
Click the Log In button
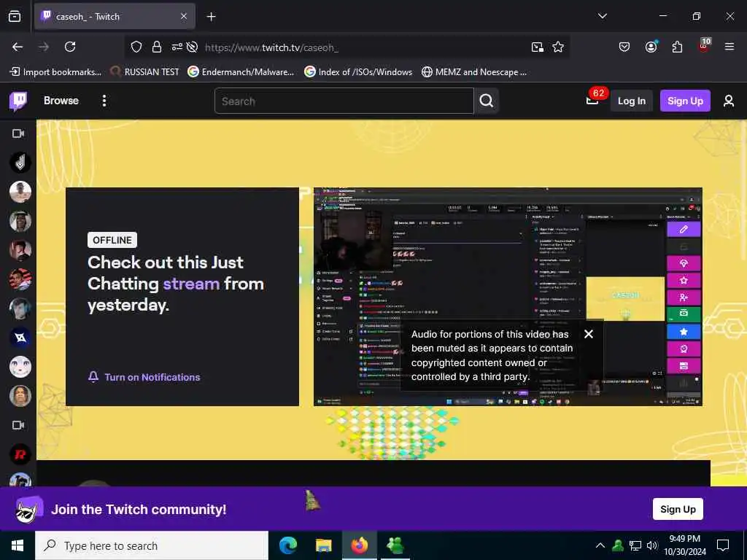click(631, 101)
